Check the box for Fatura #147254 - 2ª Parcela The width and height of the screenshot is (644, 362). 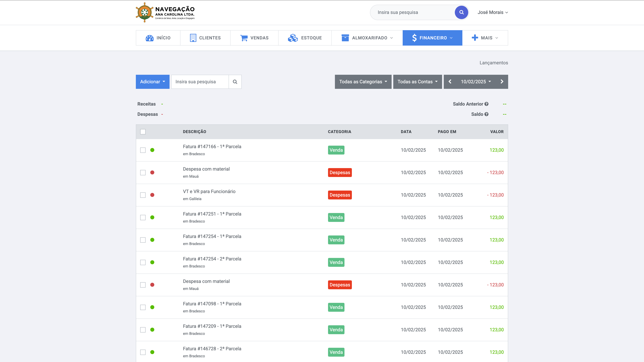click(143, 262)
